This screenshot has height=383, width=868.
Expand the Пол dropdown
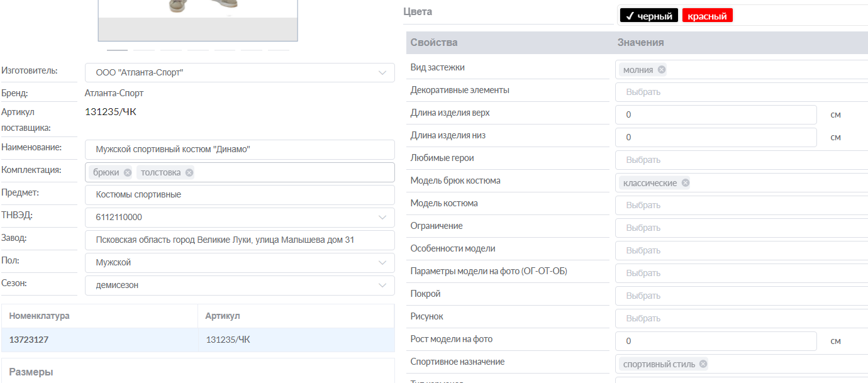coord(382,263)
